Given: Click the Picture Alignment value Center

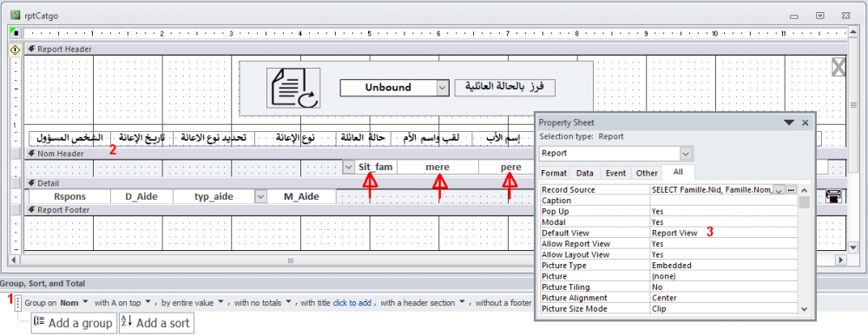Looking at the screenshot, I should point(724,298).
